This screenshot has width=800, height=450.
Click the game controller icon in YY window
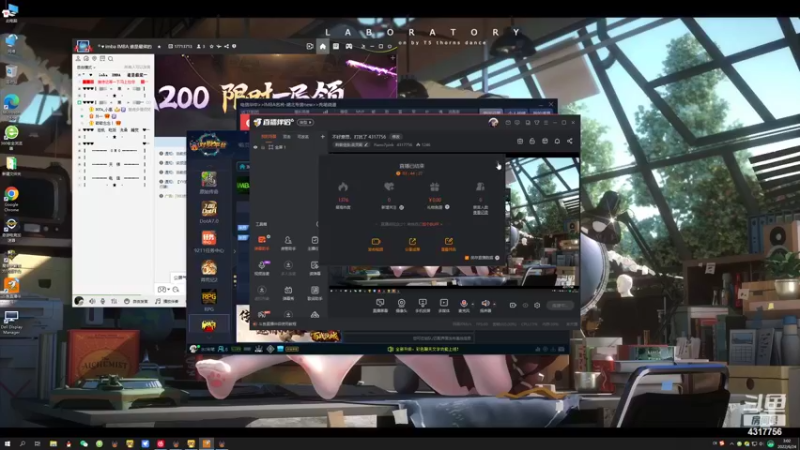349,46
